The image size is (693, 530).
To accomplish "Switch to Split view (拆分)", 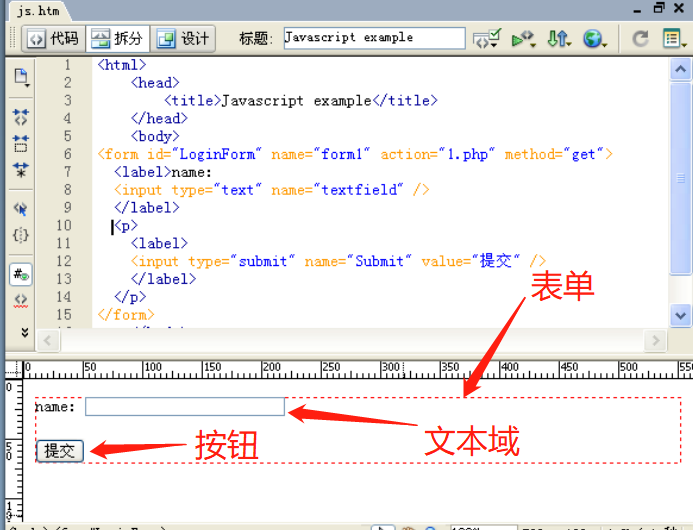I will 118,39.
